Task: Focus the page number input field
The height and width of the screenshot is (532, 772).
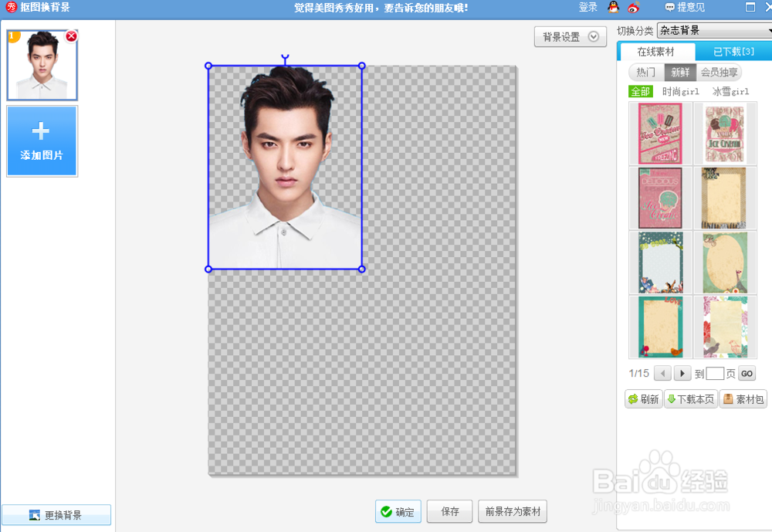Action: (715, 374)
